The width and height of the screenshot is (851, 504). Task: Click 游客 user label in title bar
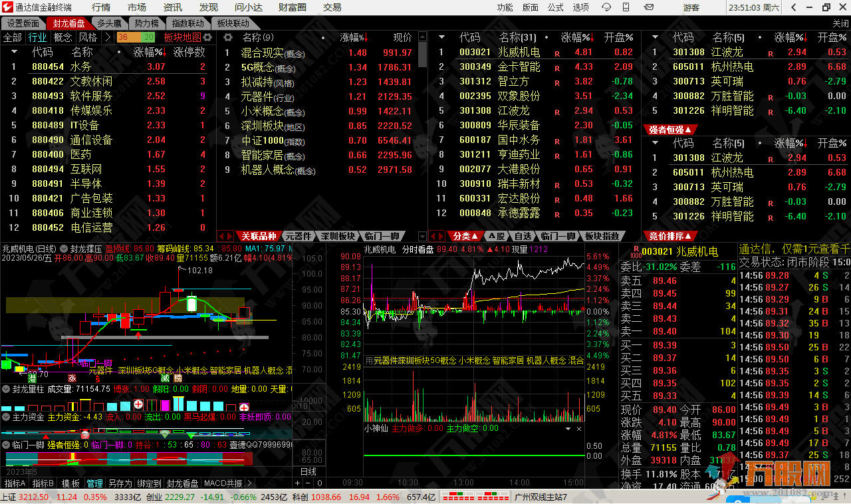tap(691, 7)
